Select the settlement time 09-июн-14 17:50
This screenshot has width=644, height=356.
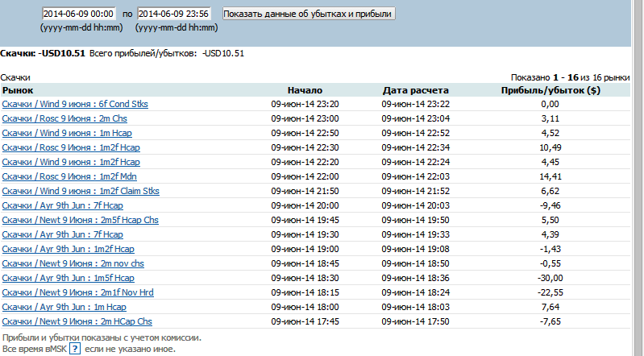tap(416, 321)
